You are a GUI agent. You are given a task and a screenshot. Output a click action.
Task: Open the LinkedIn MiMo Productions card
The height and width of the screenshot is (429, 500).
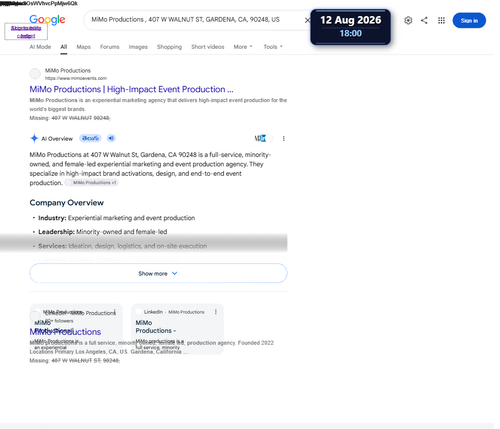tap(177, 329)
